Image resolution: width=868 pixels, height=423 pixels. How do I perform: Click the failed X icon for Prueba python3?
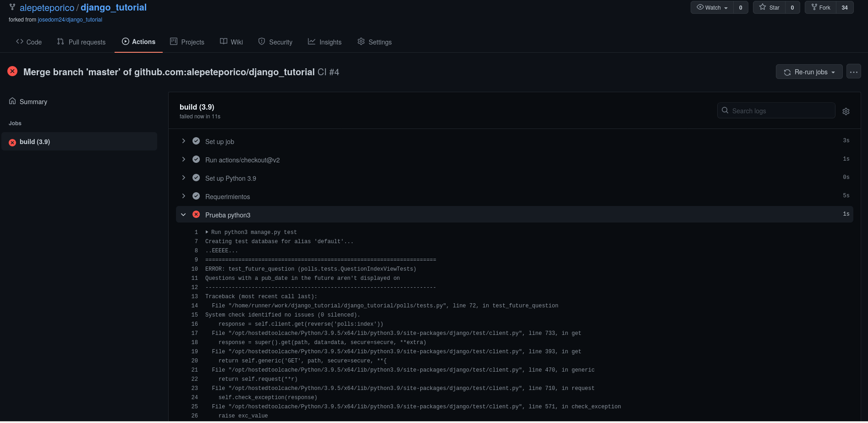point(196,214)
